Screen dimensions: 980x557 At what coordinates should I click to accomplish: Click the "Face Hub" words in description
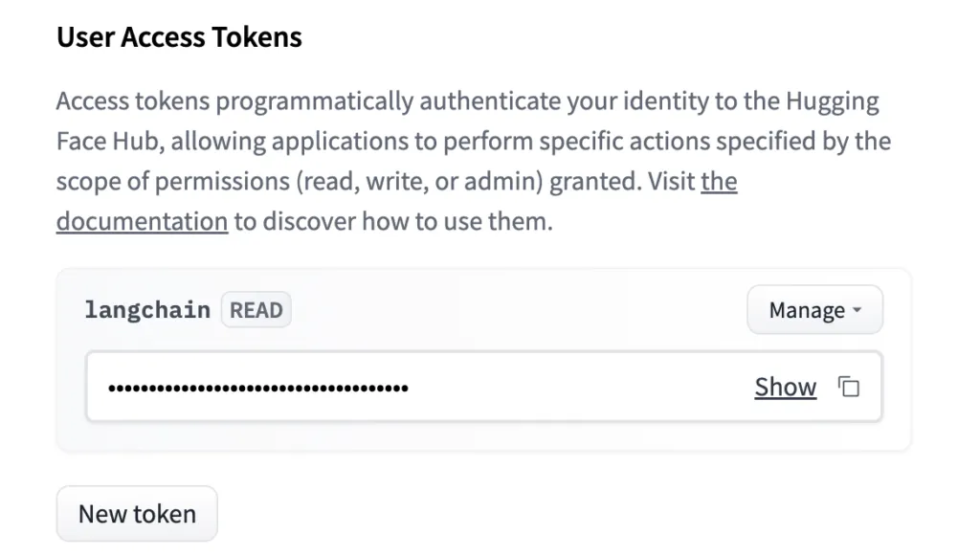point(111,142)
